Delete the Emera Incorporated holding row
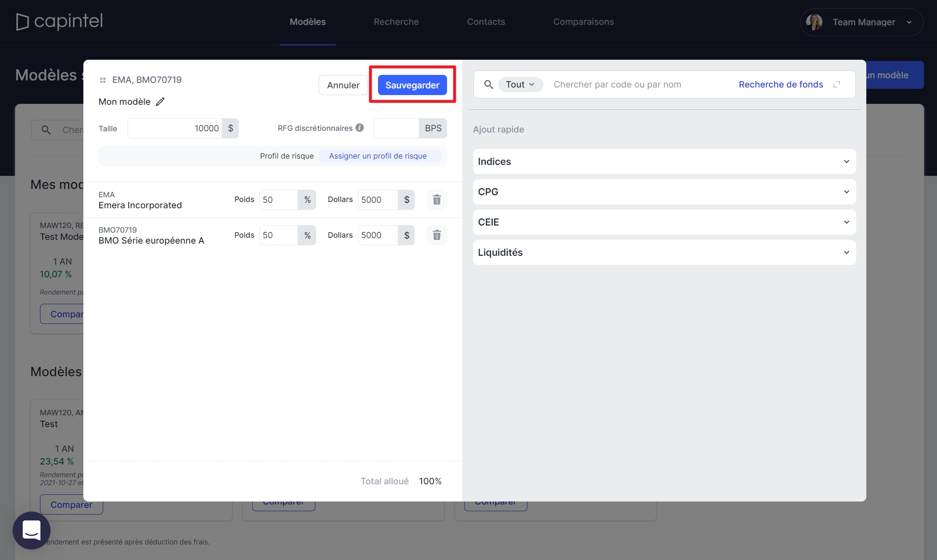Viewport: 937px width, 560px height. (x=437, y=200)
